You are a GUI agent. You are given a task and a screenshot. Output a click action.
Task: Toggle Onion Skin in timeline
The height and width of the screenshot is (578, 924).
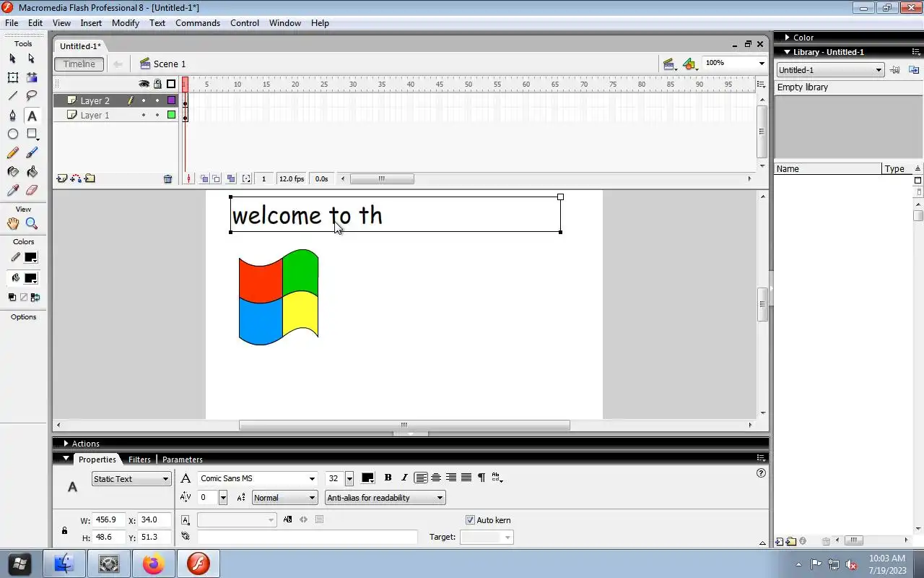[204, 178]
